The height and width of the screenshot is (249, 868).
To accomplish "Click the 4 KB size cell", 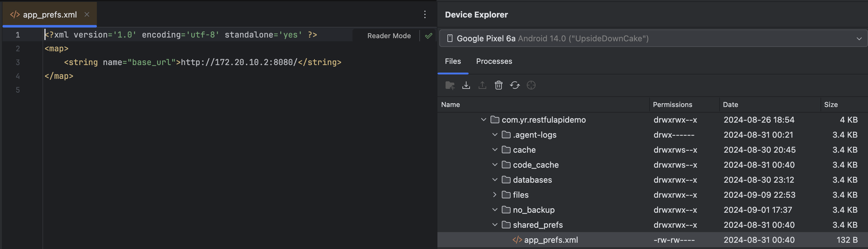I will [849, 120].
